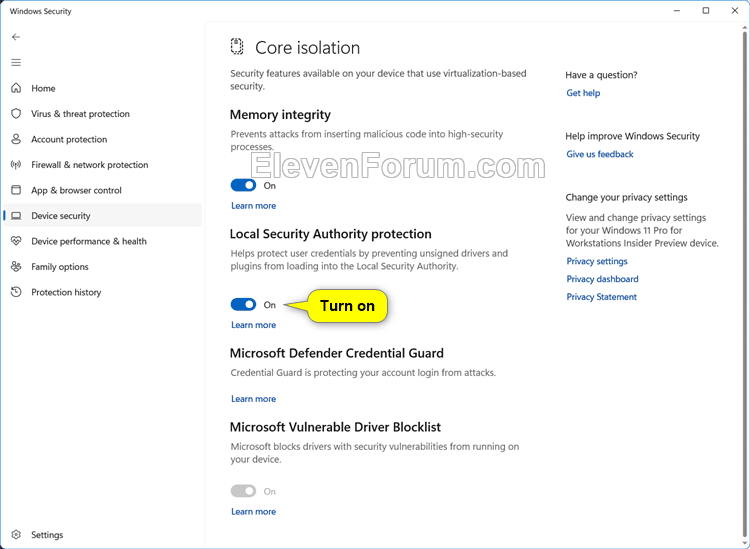The width and height of the screenshot is (750, 549).
Task: Open the hamburger navigation menu icon
Action: 16,63
